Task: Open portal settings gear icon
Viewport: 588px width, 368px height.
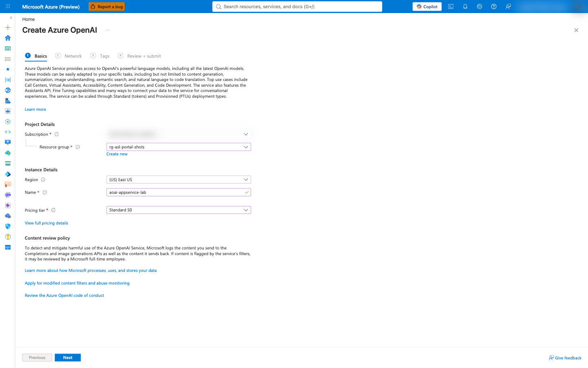Action: (x=479, y=7)
